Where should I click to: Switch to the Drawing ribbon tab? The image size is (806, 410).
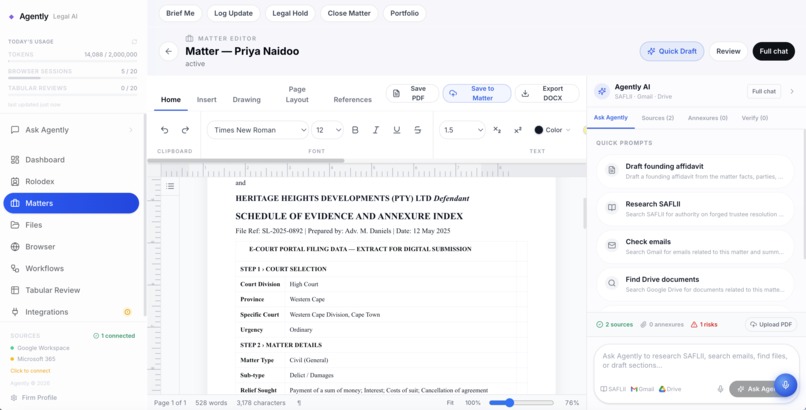coord(247,100)
